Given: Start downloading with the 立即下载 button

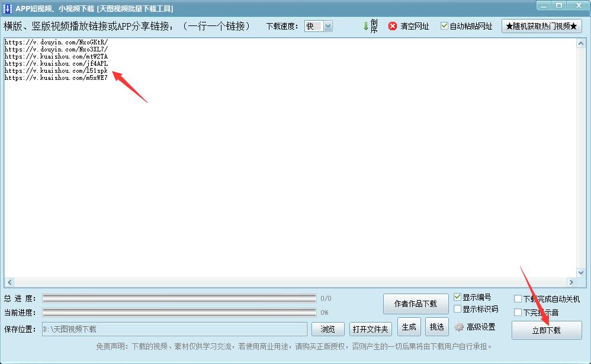Looking at the screenshot, I should 547,330.
